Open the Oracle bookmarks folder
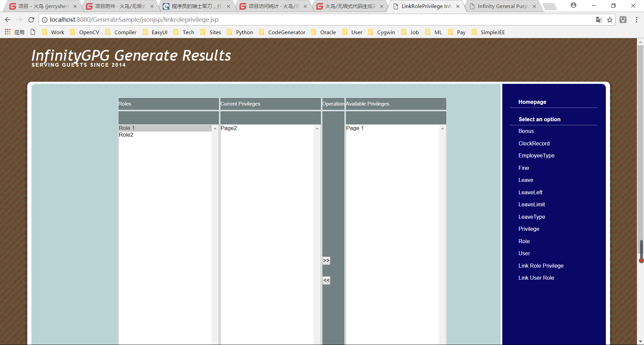This screenshot has width=644, height=345. (x=323, y=32)
